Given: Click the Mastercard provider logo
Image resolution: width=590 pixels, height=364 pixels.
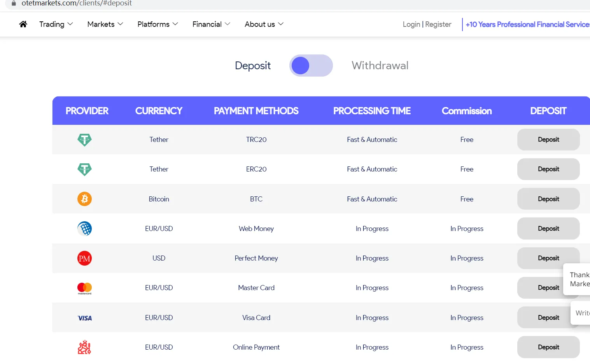Looking at the screenshot, I should pos(84,288).
